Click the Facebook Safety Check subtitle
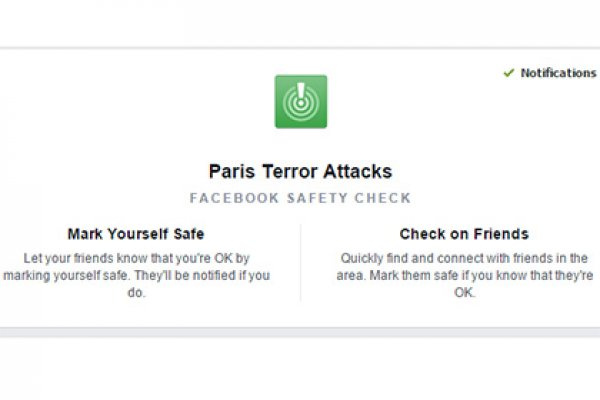This screenshot has width=600, height=400. click(300, 198)
